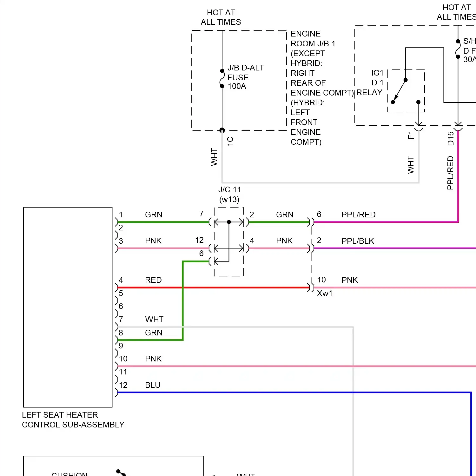Screen dimensions: 476x476
Task: Click the D15 connector label
Action: point(451,138)
